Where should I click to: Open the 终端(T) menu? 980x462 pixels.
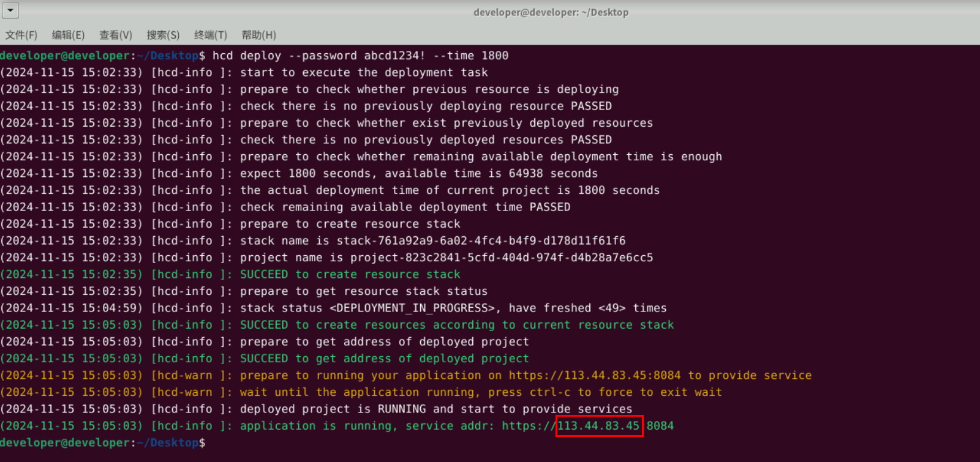pyautogui.click(x=211, y=35)
